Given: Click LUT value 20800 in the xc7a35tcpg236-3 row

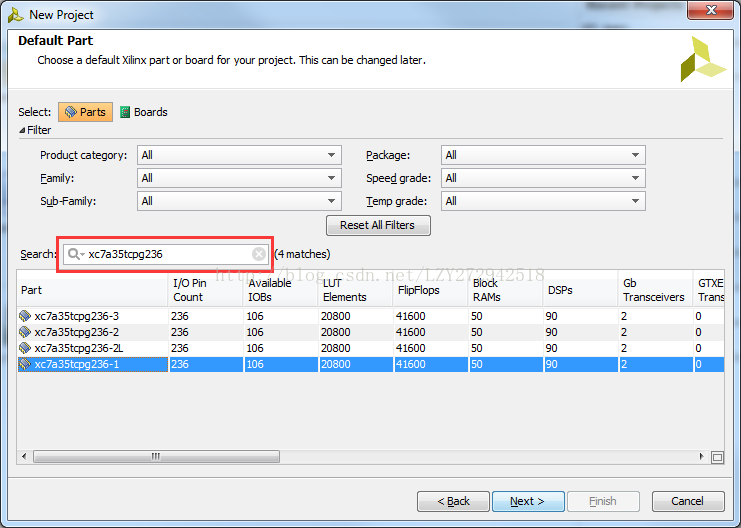Looking at the screenshot, I should [x=336, y=316].
